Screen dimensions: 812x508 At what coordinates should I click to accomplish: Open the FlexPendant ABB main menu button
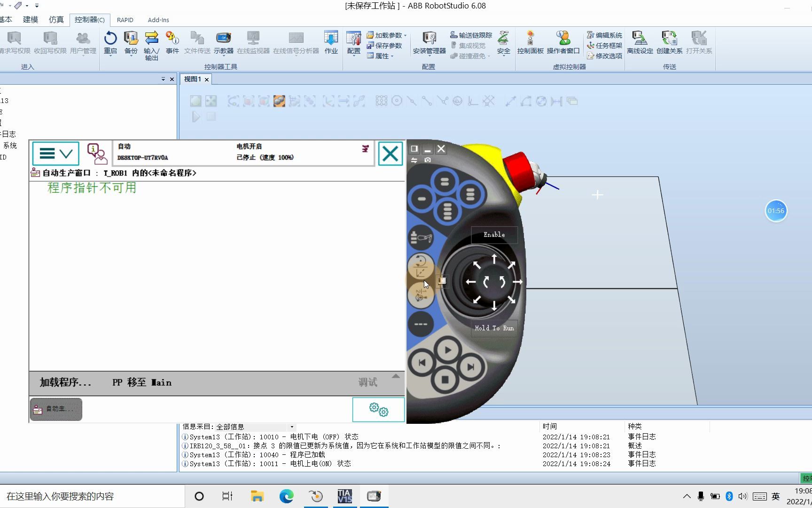click(x=55, y=153)
